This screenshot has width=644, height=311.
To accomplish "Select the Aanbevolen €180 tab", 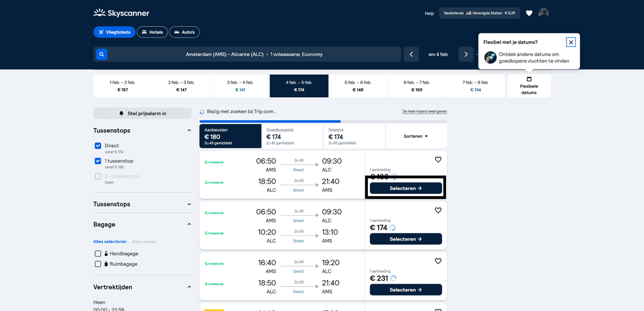I will pyautogui.click(x=230, y=136).
